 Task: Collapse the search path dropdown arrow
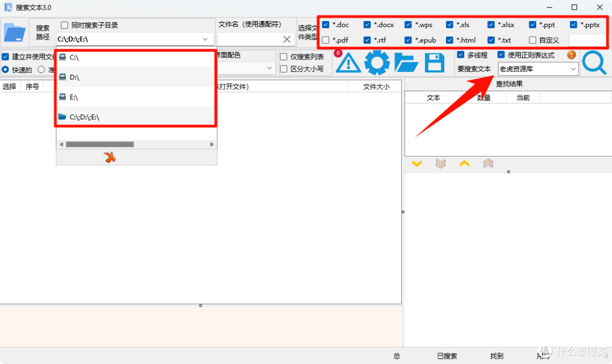[x=205, y=40]
